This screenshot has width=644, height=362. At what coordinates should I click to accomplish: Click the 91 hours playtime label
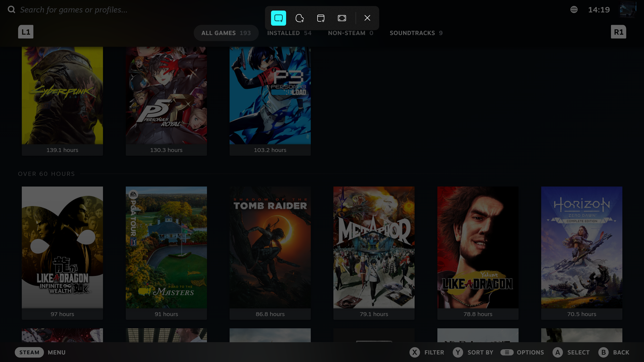click(166, 314)
